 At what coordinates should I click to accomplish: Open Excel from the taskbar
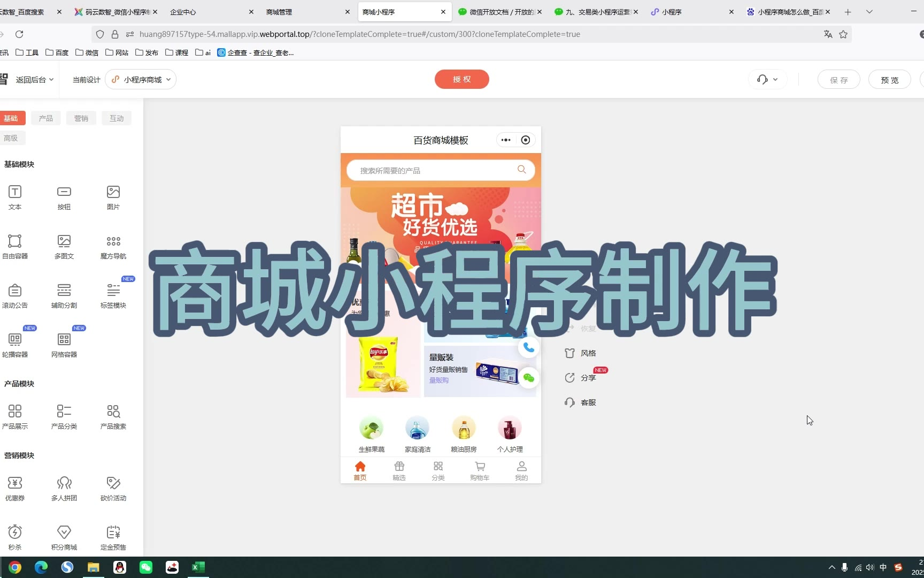pos(198,567)
